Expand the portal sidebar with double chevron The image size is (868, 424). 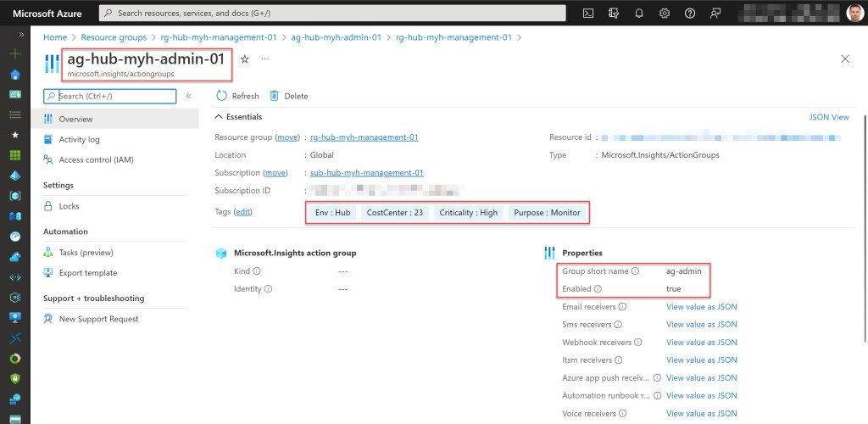click(x=14, y=34)
